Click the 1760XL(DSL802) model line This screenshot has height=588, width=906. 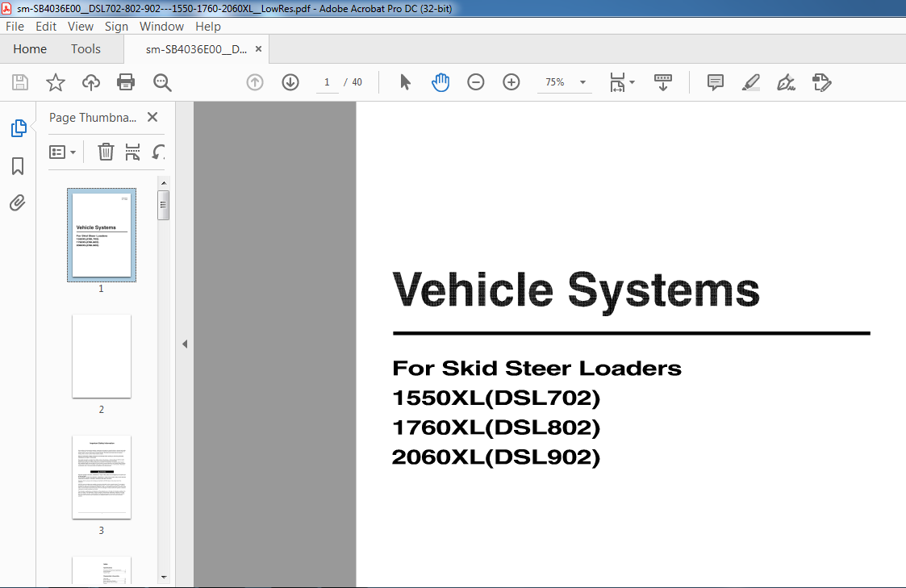(496, 427)
